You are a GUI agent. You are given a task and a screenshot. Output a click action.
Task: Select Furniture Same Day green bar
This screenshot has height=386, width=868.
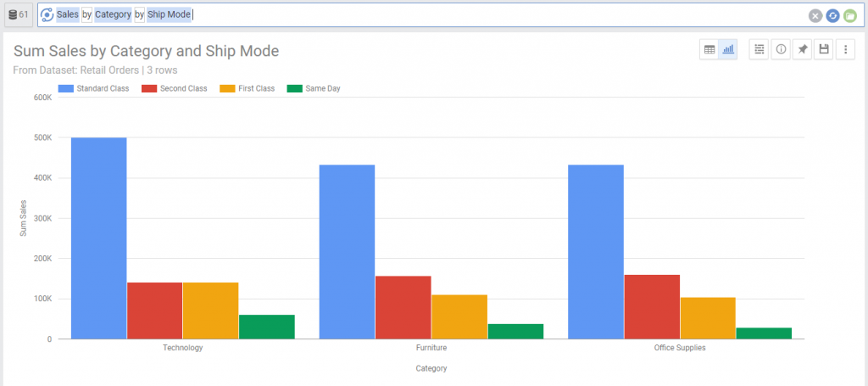point(515,331)
